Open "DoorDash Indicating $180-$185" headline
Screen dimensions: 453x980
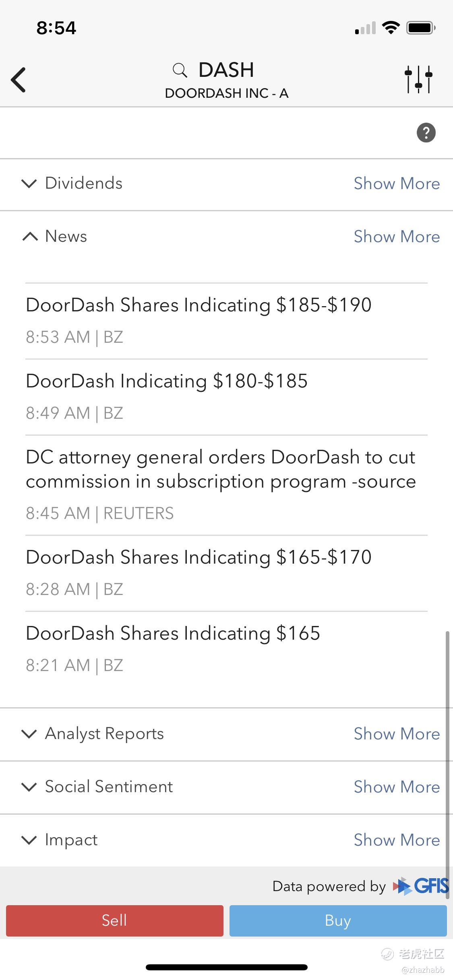pyautogui.click(x=167, y=381)
